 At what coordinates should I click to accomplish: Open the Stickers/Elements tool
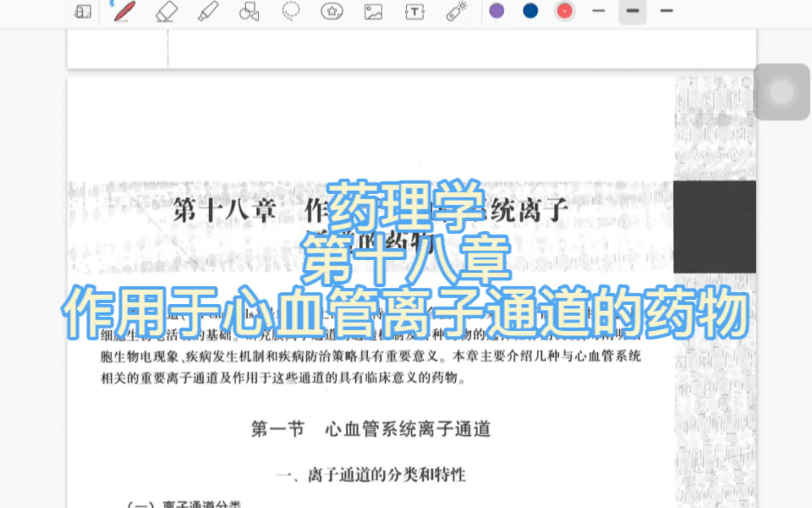[332, 11]
